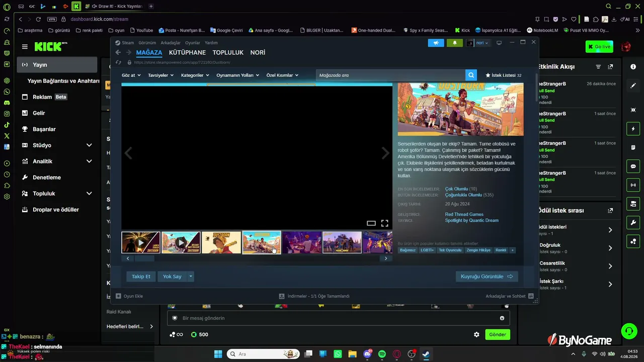Click the media thumbnail strip scrollbar handle

pos(144,258)
